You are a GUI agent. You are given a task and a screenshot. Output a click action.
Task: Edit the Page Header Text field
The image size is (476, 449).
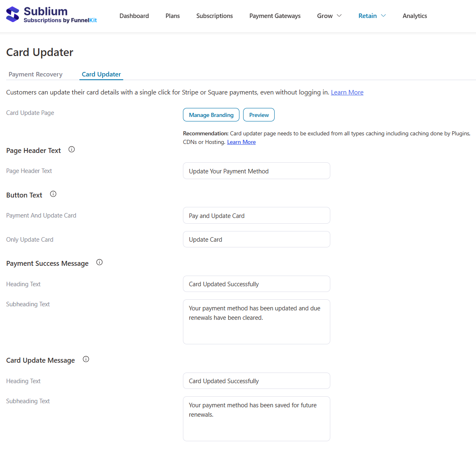257,171
